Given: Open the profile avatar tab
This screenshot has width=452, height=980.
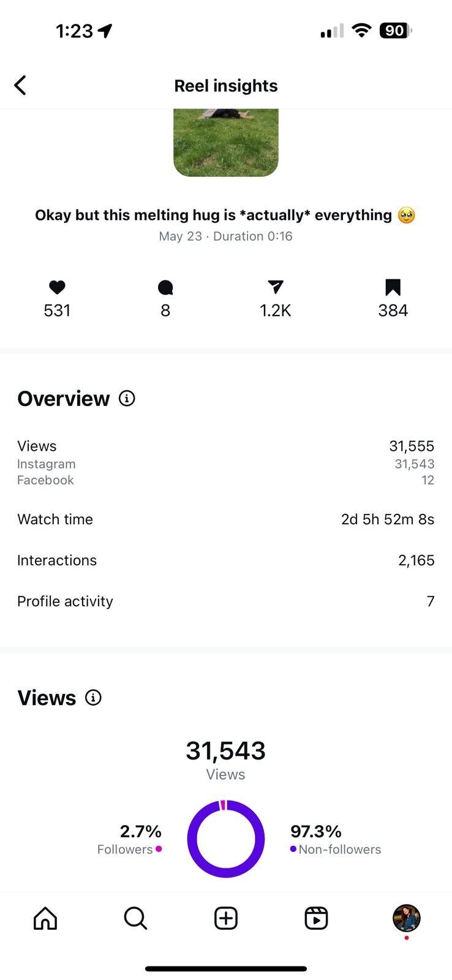Looking at the screenshot, I should click(x=406, y=918).
